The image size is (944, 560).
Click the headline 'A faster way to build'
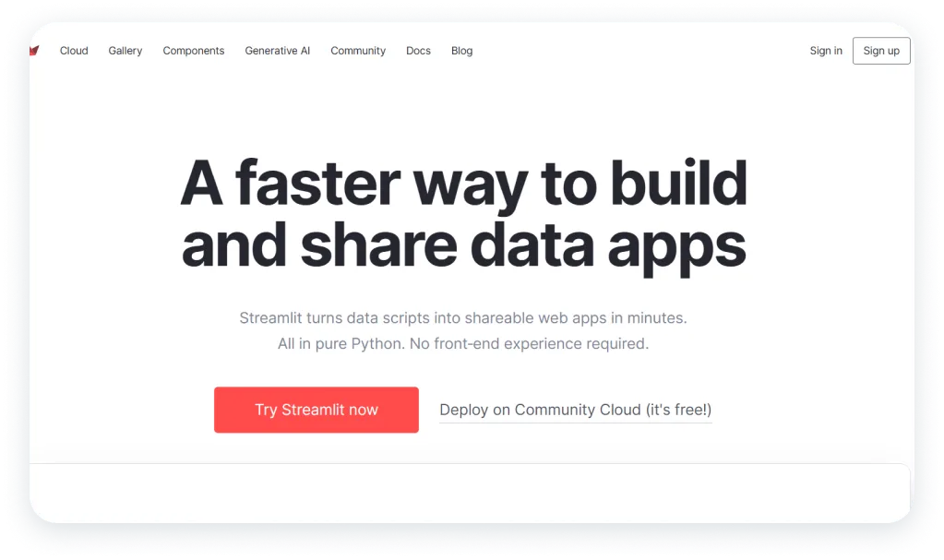465,184
